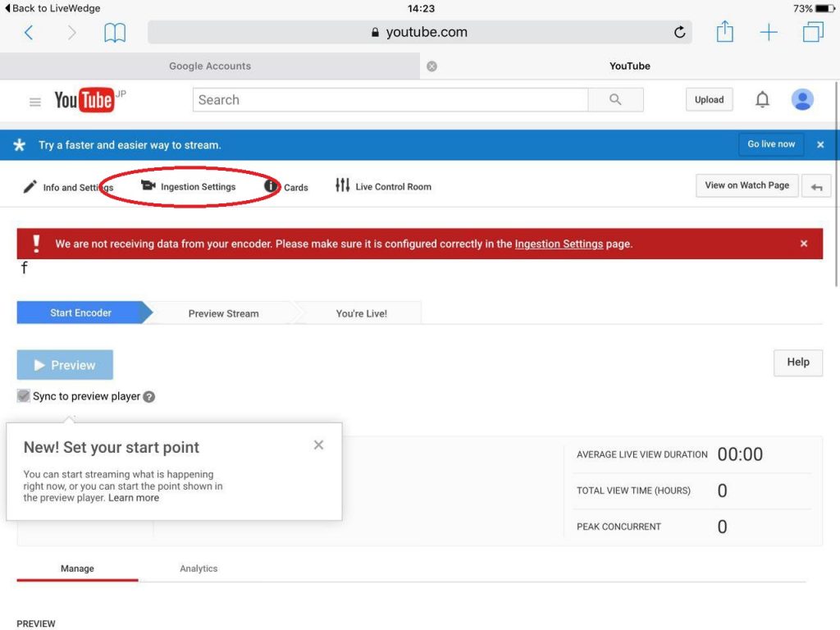Open Live Control Room tab
Viewport: 840px width, 630px height.
click(384, 186)
